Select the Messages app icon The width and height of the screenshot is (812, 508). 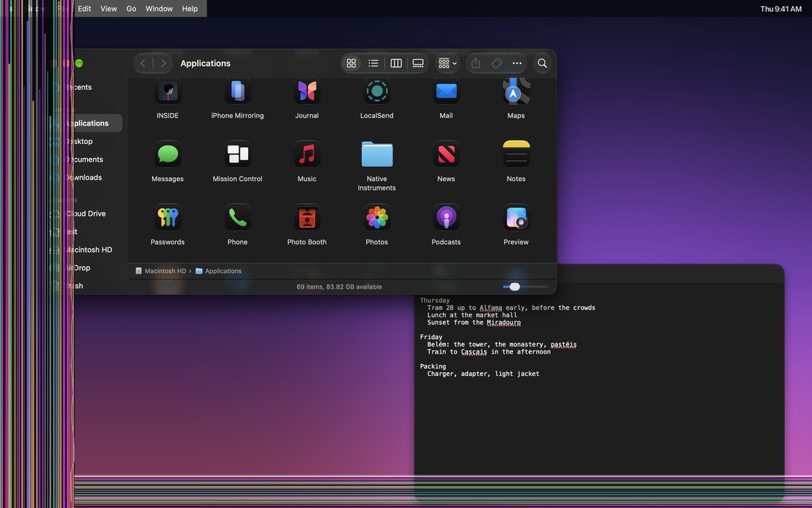coord(168,154)
